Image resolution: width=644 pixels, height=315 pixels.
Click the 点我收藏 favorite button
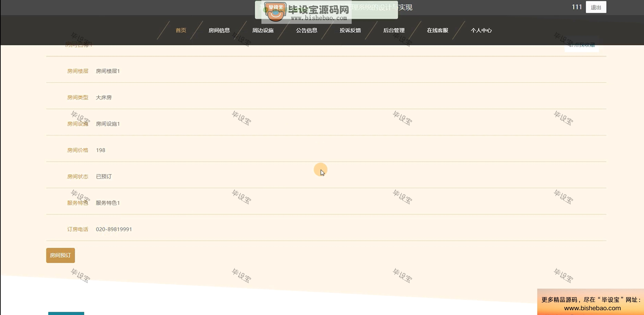[582, 45]
